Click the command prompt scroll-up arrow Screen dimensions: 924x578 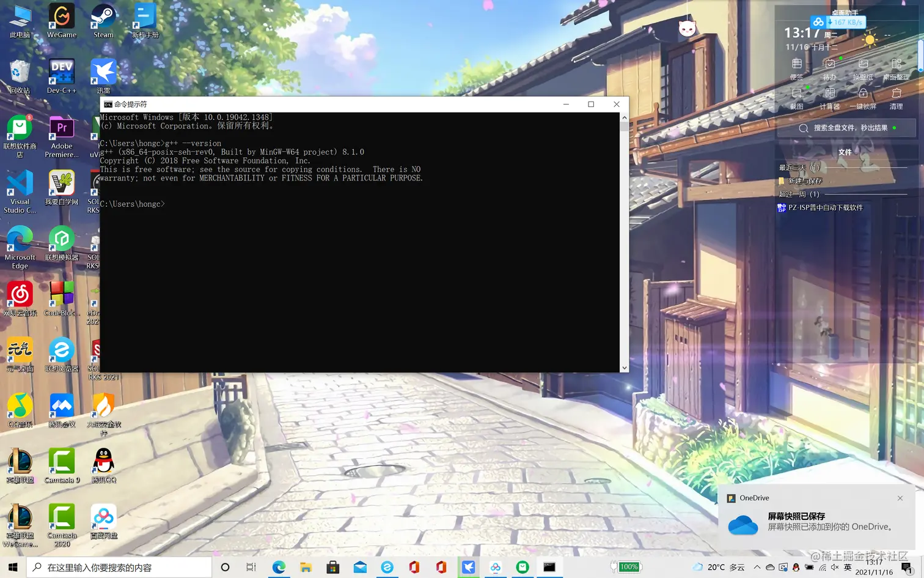click(624, 117)
